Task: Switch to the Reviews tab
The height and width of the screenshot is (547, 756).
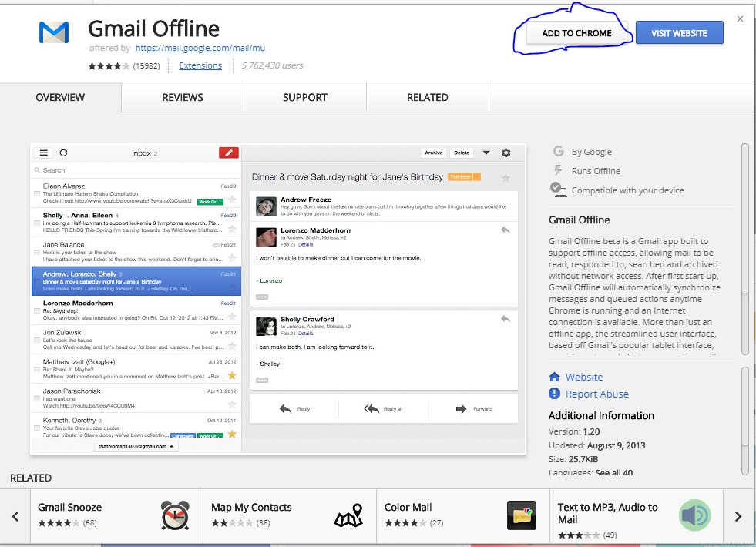Action: [x=182, y=97]
